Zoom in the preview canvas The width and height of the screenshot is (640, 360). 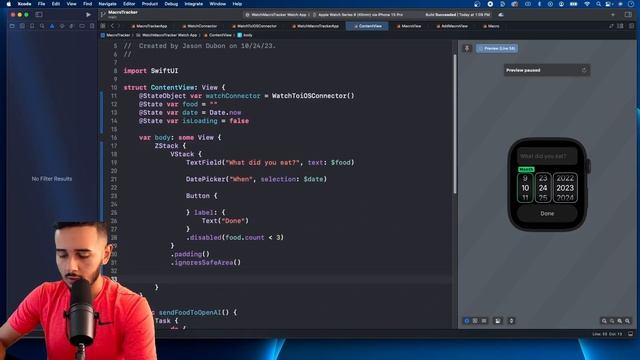pyautogui.click(x=627, y=321)
